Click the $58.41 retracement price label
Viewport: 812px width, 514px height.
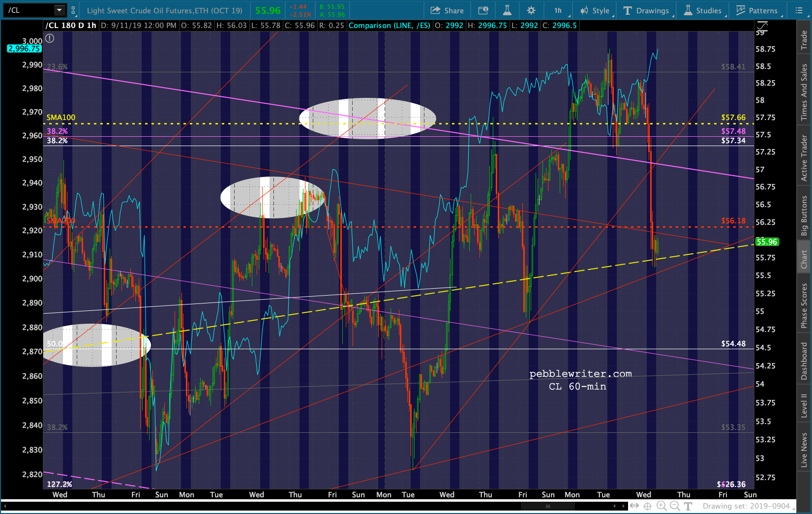(733, 67)
